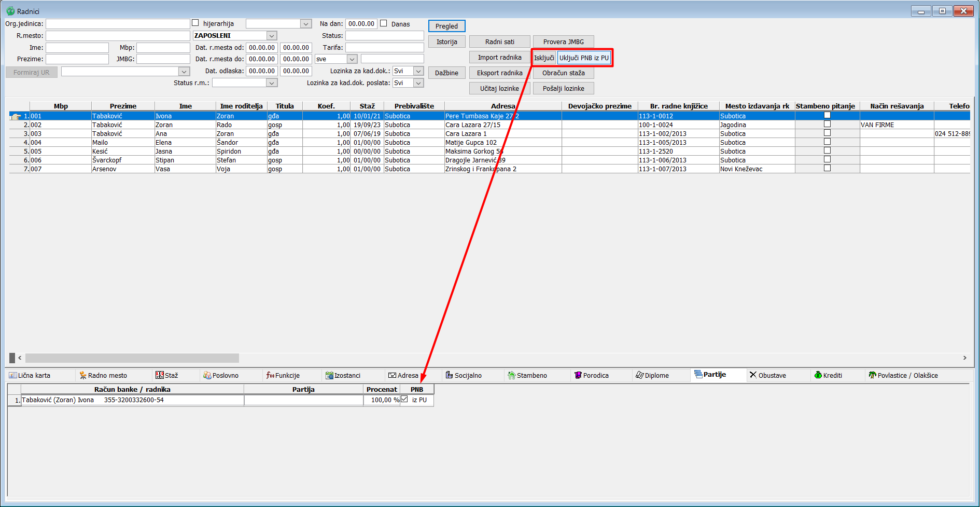Enable the hijerarhija checkbox
Viewport: 980px width, 507px height.
pyautogui.click(x=195, y=23)
